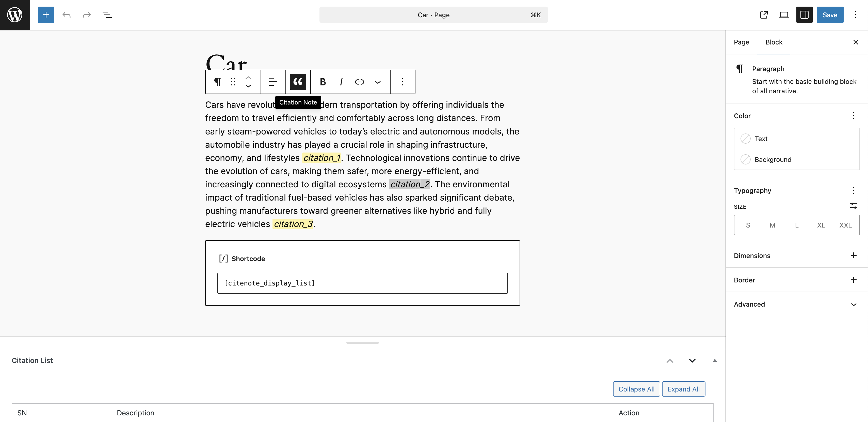Open the Document Overview list icon

click(107, 15)
